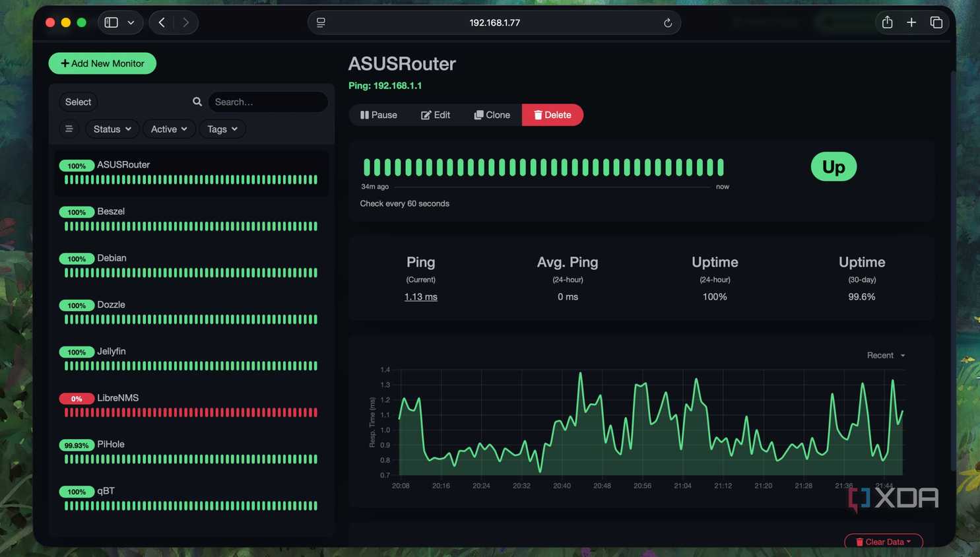The image size is (980, 557).
Task: Open the Clear Data dropdown
Action: click(883, 541)
